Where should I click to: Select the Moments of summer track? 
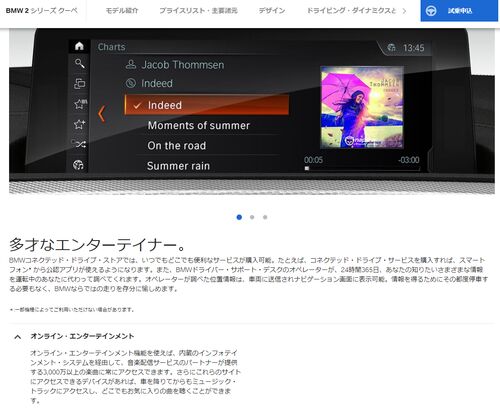(199, 125)
